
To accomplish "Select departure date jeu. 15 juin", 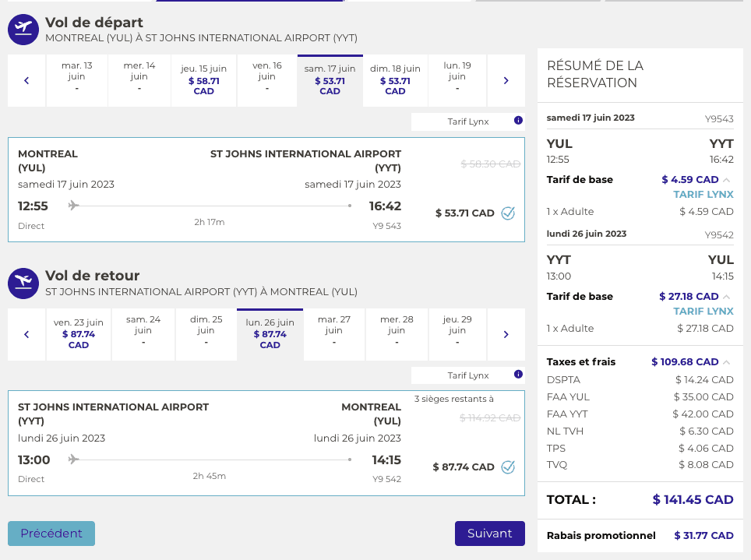I will 203,80.
